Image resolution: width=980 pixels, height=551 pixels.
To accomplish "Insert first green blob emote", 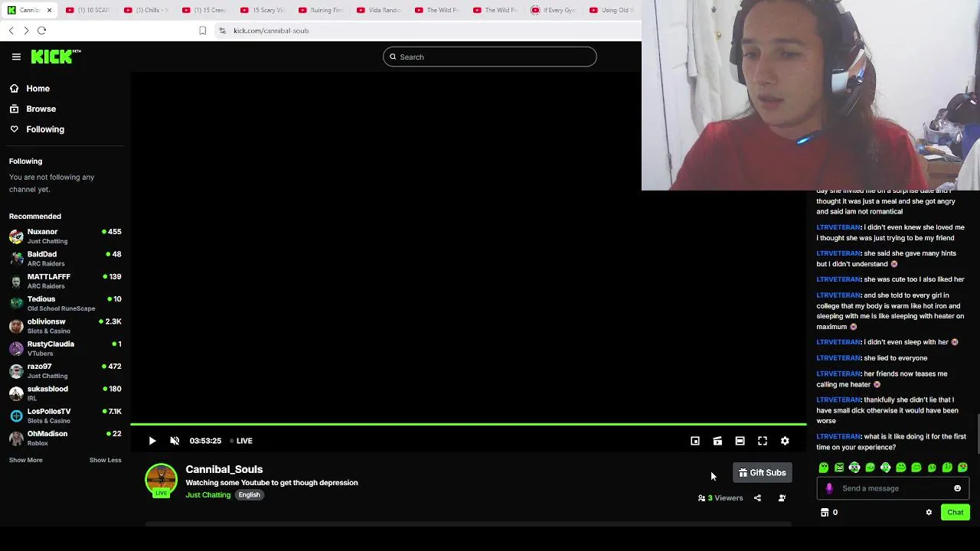I will [824, 468].
